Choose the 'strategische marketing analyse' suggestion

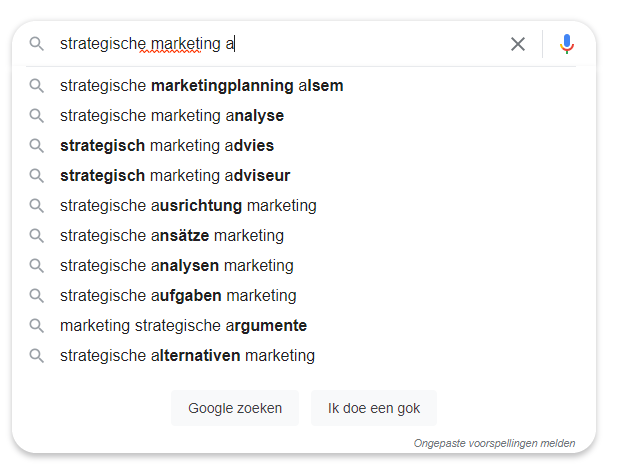[172, 116]
